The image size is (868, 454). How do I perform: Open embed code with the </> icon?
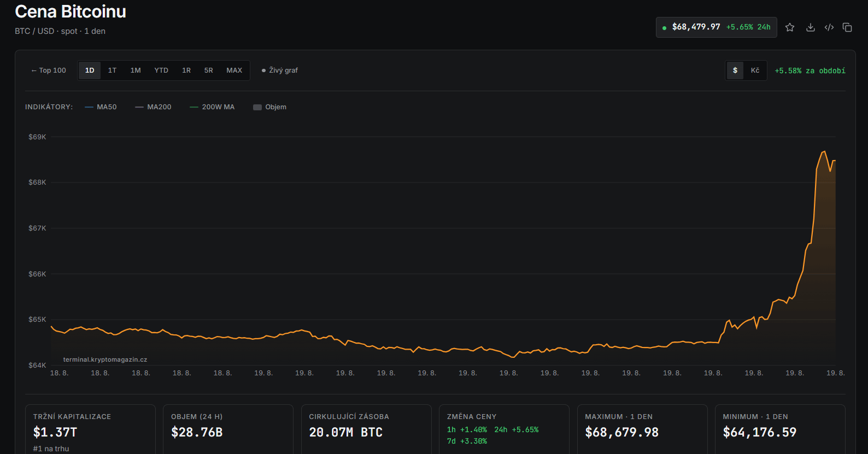tap(829, 27)
